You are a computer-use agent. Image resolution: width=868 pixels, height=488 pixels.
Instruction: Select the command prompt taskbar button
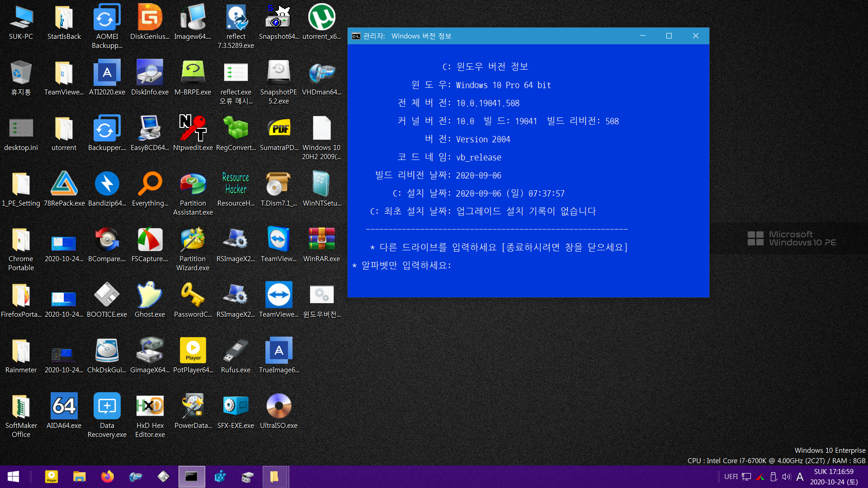192,477
